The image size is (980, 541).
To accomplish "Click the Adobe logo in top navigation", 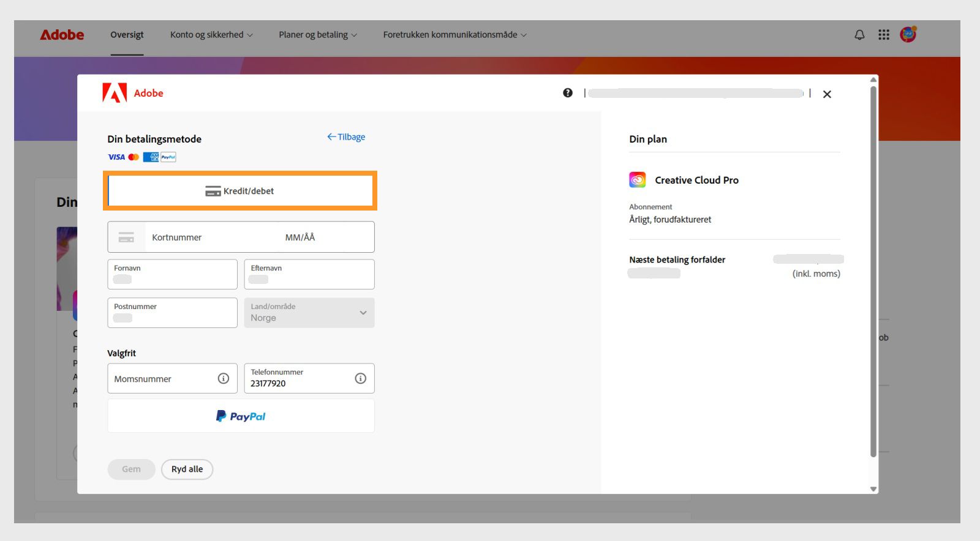I will click(x=62, y=35).
